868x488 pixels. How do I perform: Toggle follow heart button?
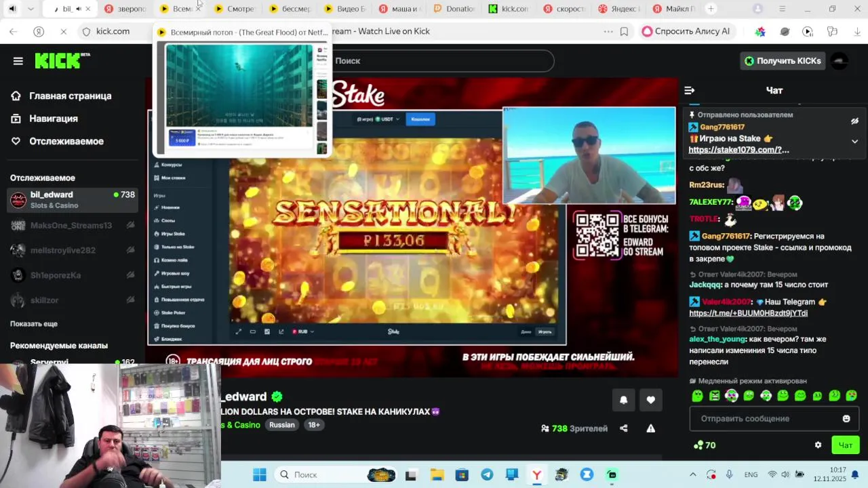[651, 400]
